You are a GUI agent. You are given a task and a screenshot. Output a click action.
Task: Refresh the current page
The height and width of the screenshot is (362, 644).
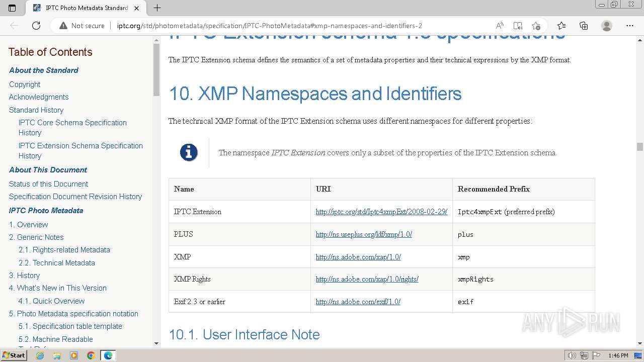[36, 26]
